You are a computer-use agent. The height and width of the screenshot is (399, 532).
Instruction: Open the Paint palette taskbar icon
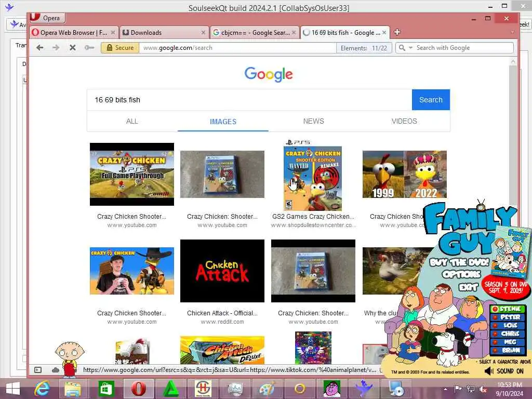268,389
